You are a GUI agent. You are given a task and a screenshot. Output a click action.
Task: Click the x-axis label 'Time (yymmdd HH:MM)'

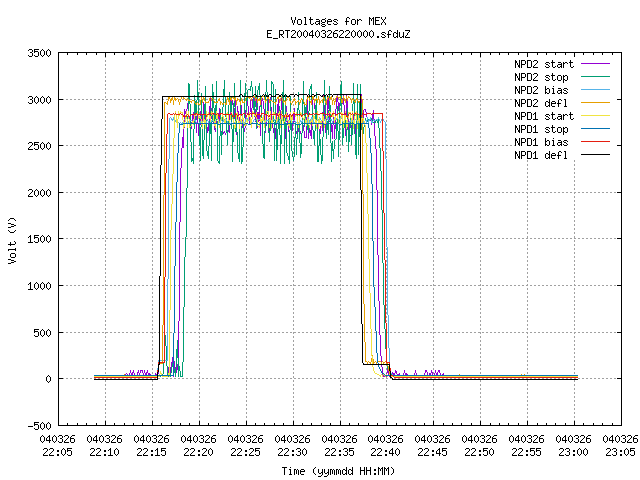click(338, 471)
